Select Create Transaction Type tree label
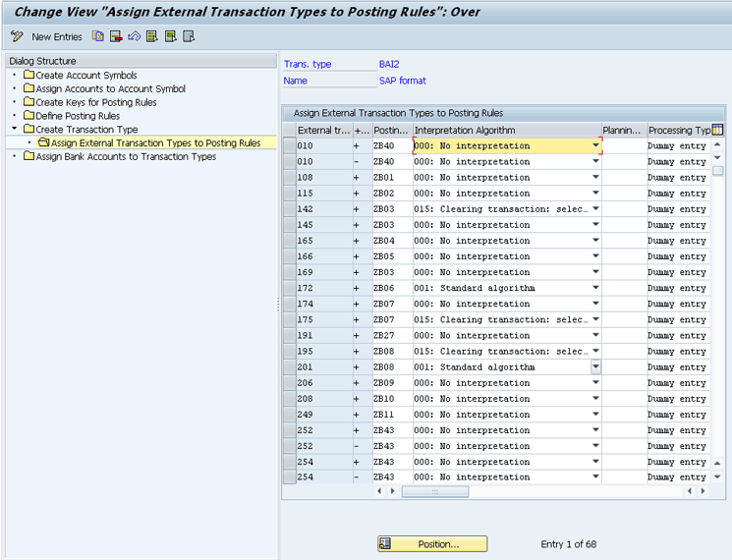The image size is (732, 560). pos(86,130)
